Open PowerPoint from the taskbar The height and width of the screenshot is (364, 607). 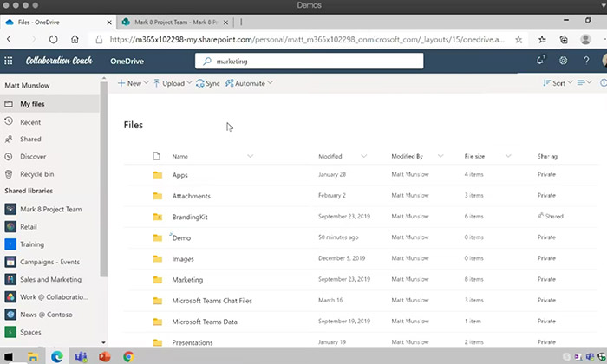[105, 356]
